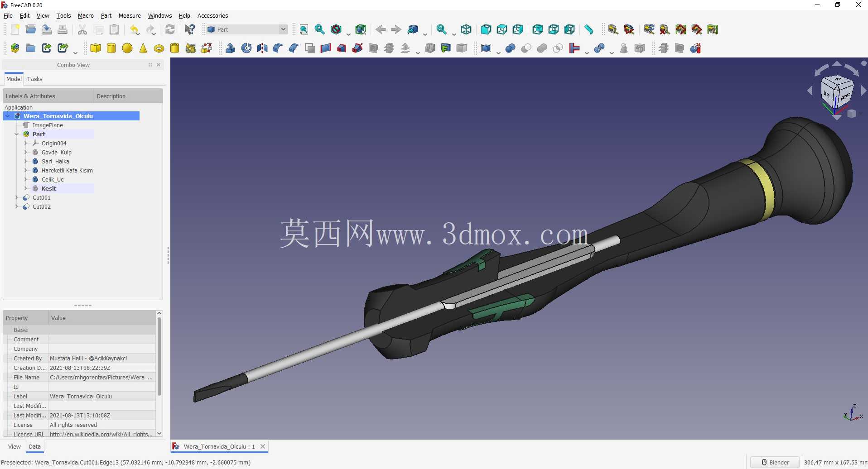Select ImagePlane in the tree
The image size is (868, 469).
[48, 125]
